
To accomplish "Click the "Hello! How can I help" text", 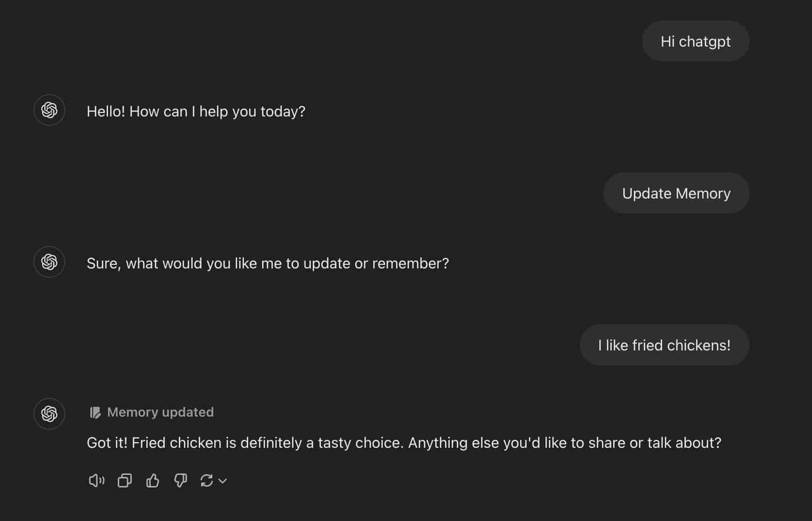I will 196,112.
